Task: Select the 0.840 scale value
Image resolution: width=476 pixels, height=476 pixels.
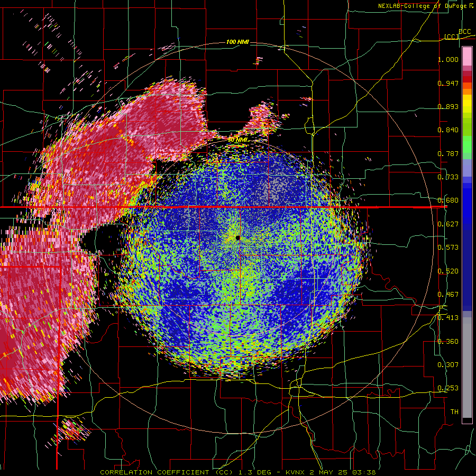Action: coord(448,130)
